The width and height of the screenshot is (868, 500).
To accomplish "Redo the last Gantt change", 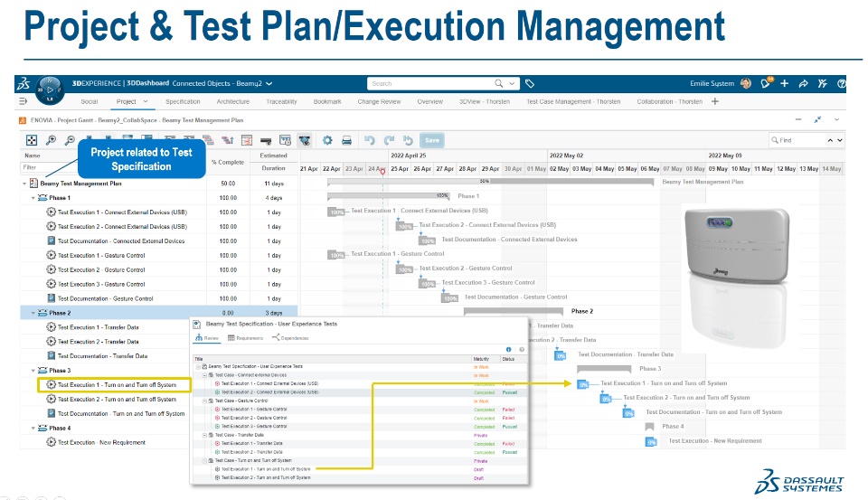I will click(x=389, y=140).
